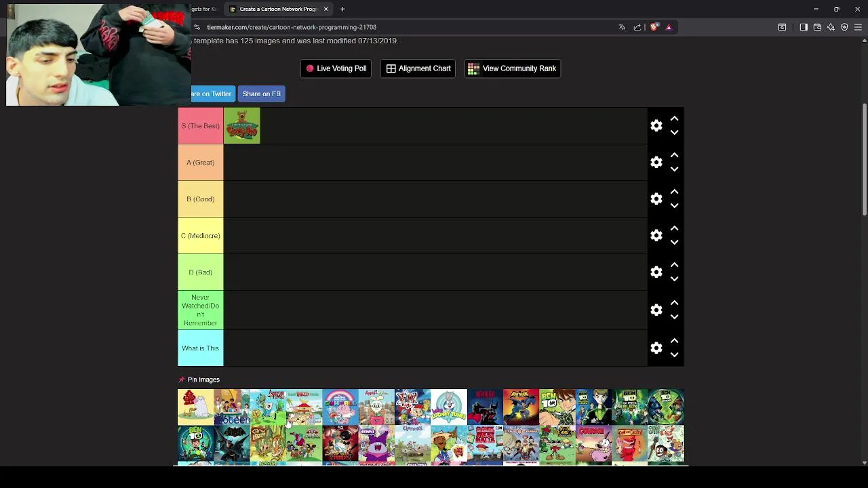868x488 pixels.
Task: Open settings gear for D (Bad) tier
Action: [x=656, y=272]
